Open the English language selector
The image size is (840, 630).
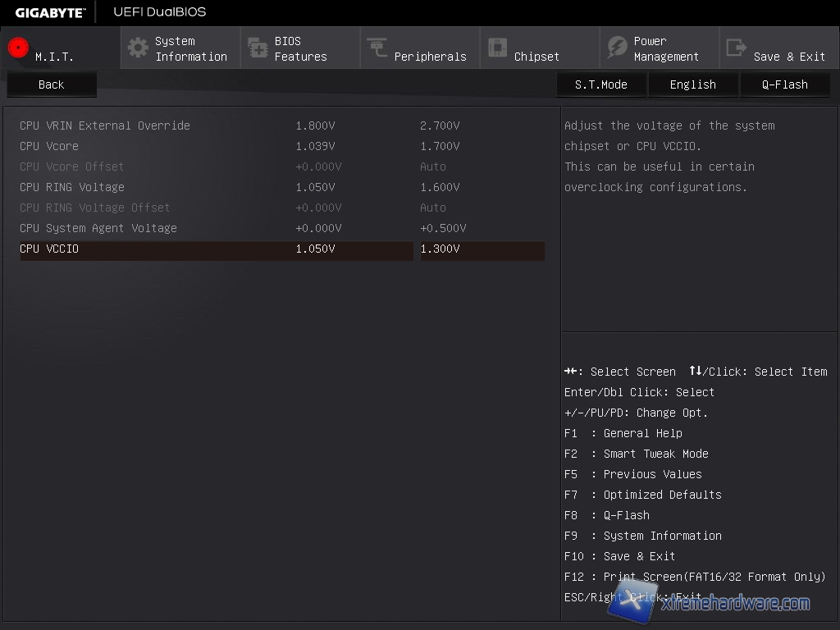(692, 84)
